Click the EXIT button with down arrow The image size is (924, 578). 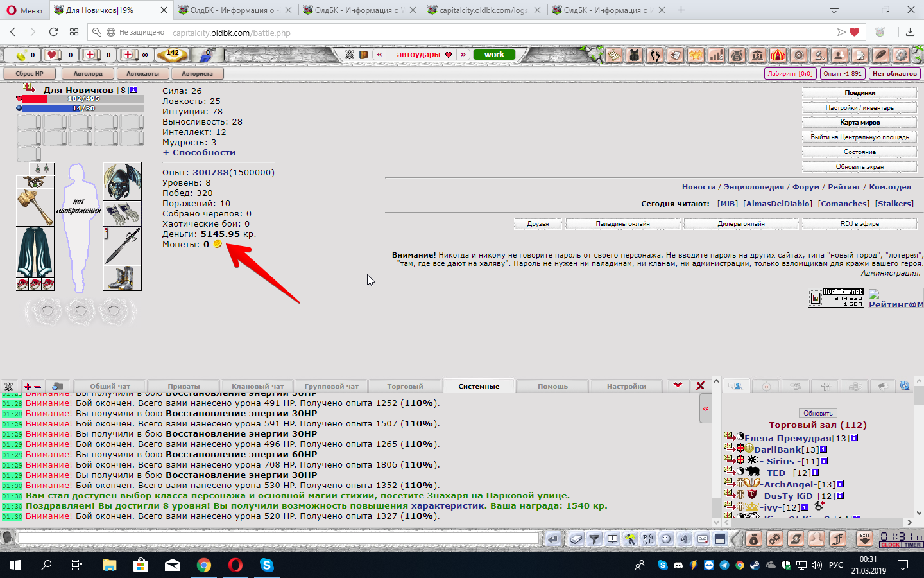pos(864,539)
